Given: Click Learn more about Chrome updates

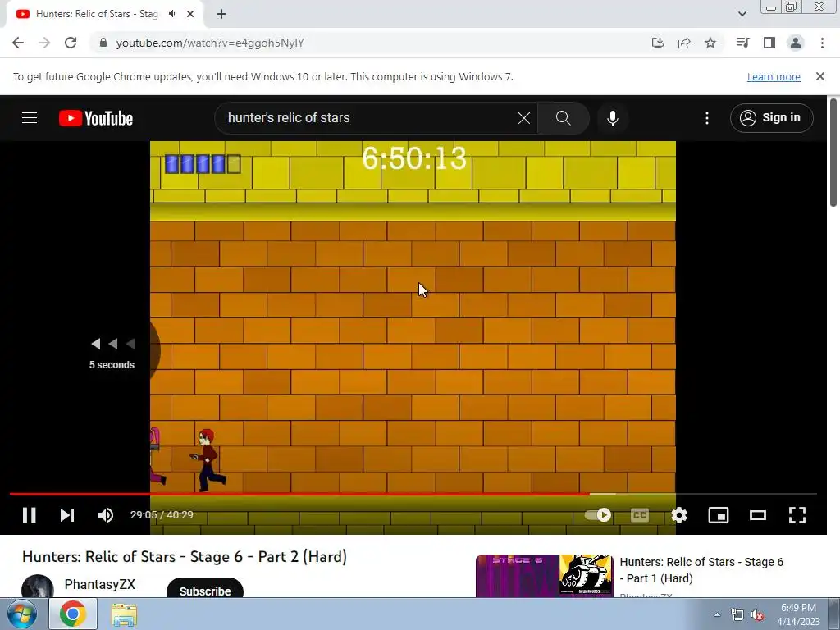Looking at the screenshot, I should tap(774, 76).
